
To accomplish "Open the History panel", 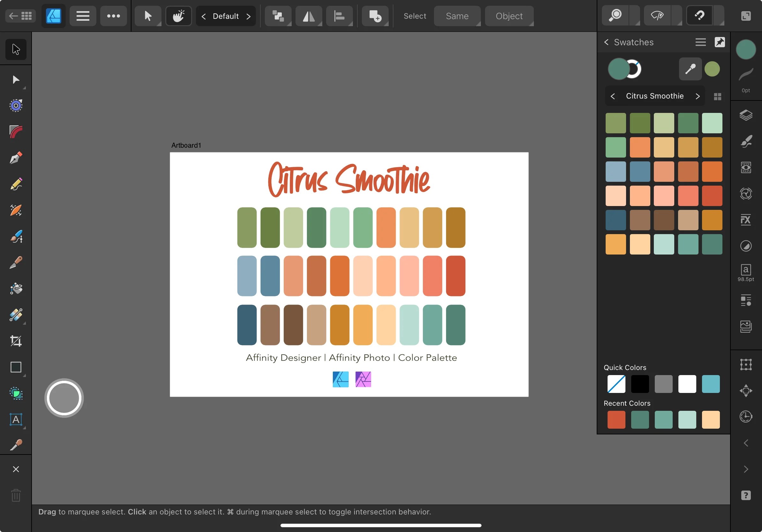I will 746,417.
